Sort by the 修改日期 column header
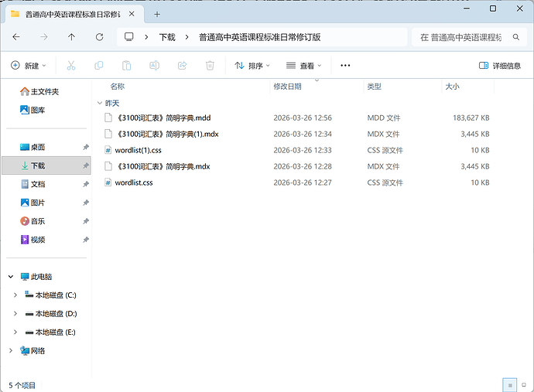Screen dimensions: 534x392 287,87
